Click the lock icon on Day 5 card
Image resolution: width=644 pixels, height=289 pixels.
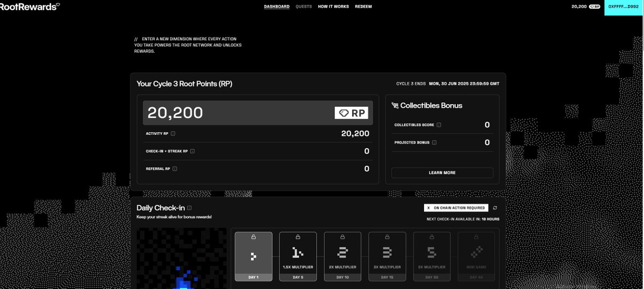tap(298, 236)
